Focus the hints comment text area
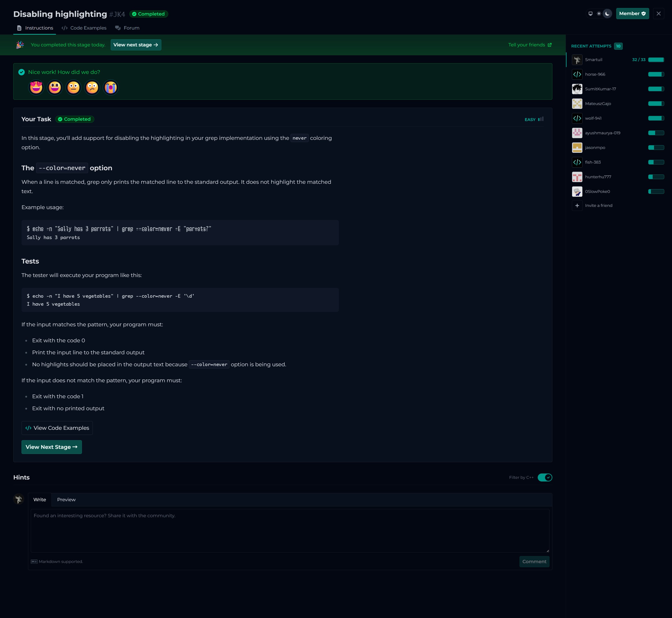Viewport: 672px width, 618px height. 290,530
